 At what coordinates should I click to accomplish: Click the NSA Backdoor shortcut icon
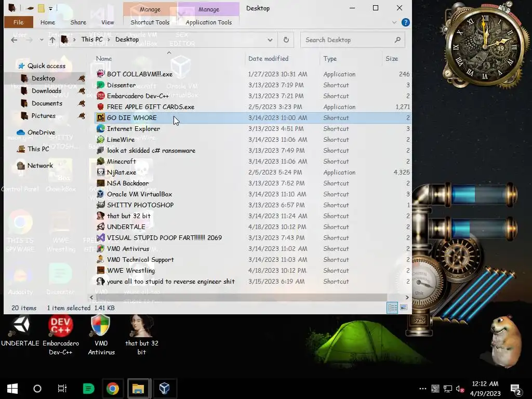(x=100, y=183)
